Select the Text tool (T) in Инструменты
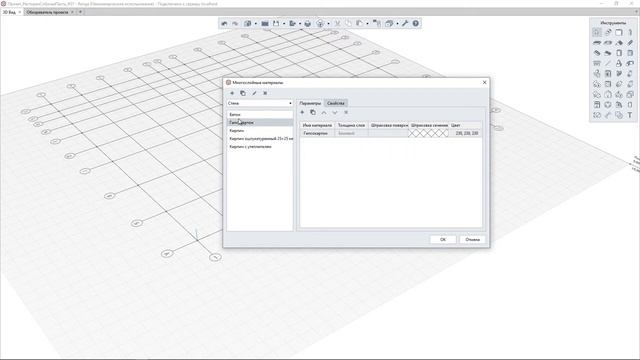Viewport: 640px width, 360px height. (630, 115)
